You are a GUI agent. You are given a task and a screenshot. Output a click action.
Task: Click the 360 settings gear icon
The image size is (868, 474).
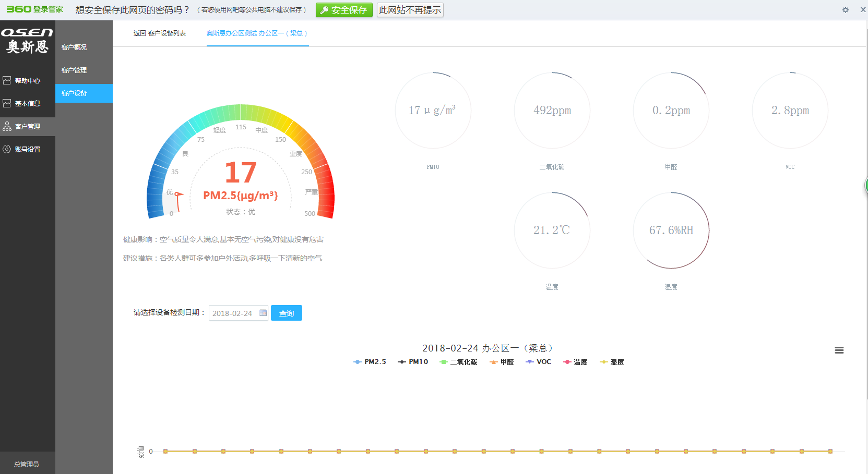point(846,10)
